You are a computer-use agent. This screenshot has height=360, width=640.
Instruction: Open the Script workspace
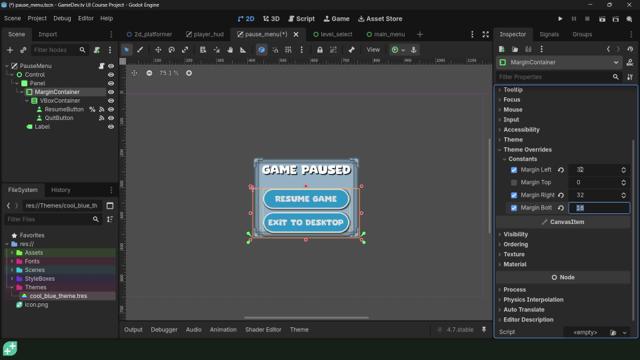(301, 19)
